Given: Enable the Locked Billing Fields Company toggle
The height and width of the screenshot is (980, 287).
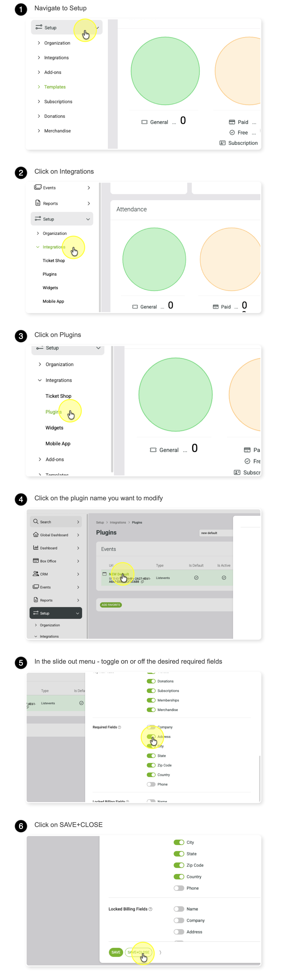Looking at the screenshot, I should coord(179,920).
